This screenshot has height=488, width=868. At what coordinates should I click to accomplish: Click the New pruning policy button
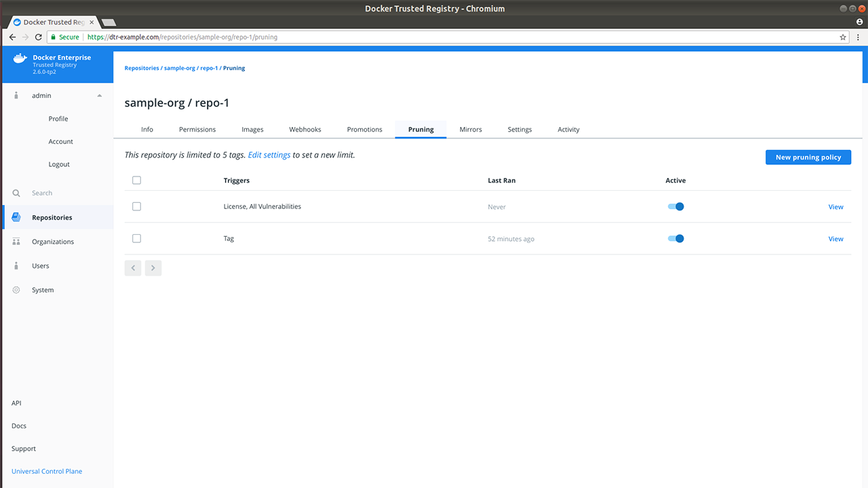808,157
